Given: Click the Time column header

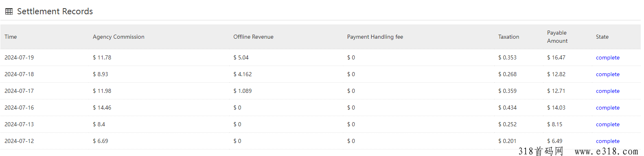Looking at the screenshot, I should click(x=11, y=37).
